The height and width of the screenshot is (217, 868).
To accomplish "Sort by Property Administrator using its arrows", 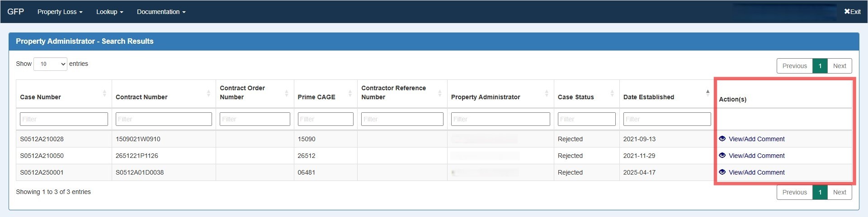I will click(547, 93).
